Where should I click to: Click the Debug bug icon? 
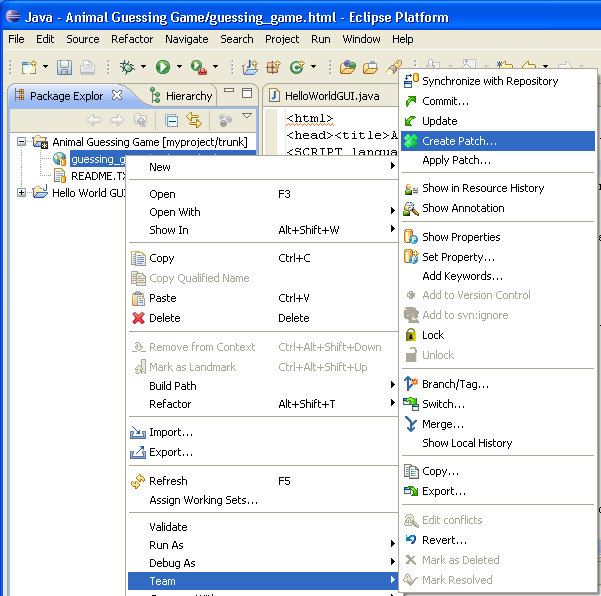pyautogui.click(x=127, y=67)
